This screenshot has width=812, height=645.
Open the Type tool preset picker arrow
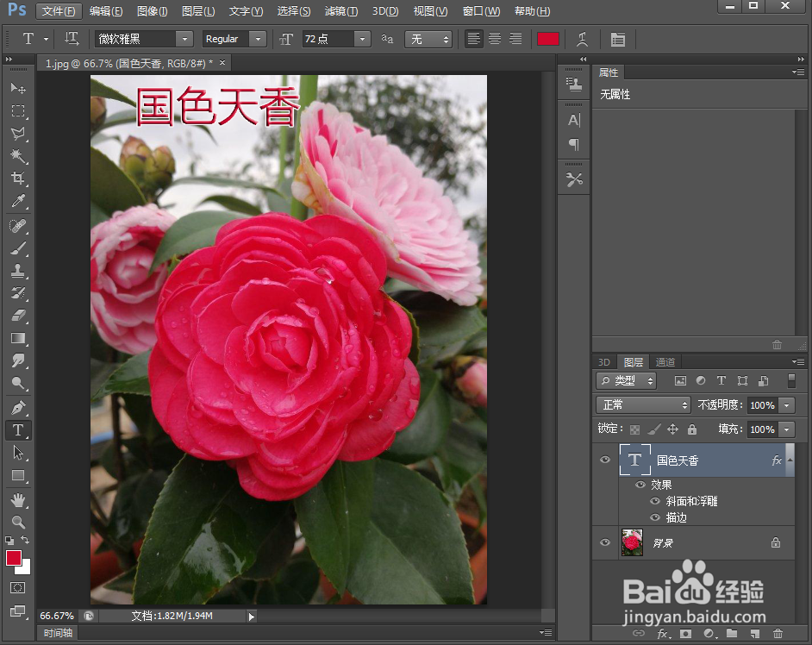click(46, 39)
